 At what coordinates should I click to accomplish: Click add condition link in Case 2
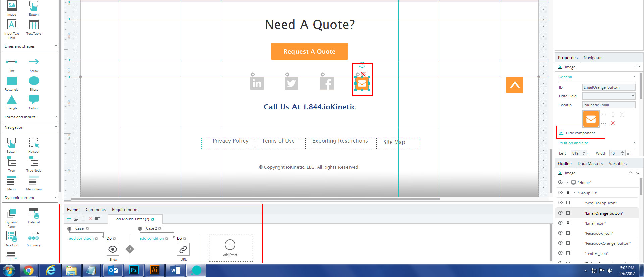coord(152,238)
